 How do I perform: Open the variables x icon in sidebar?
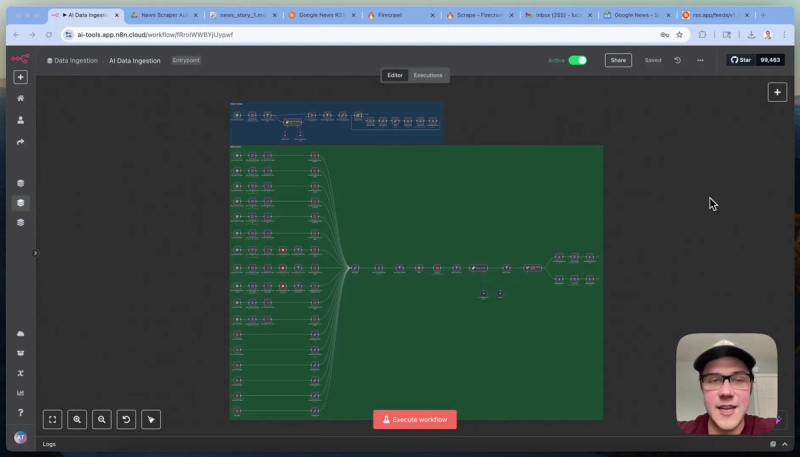[x=20, y=373]
